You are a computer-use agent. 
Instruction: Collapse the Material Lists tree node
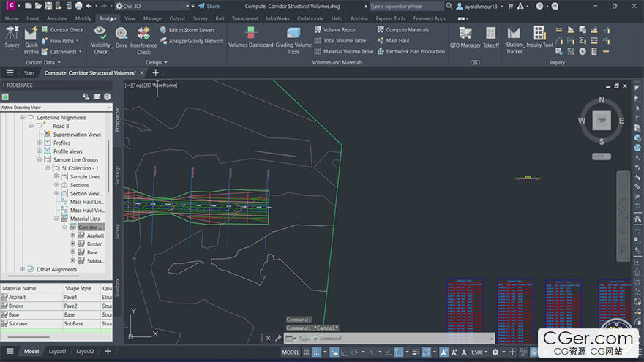tap(56, 219)
